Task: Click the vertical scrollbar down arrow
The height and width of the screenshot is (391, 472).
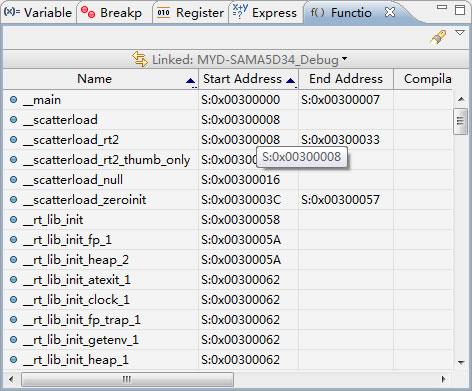Action: pos(461,362)
